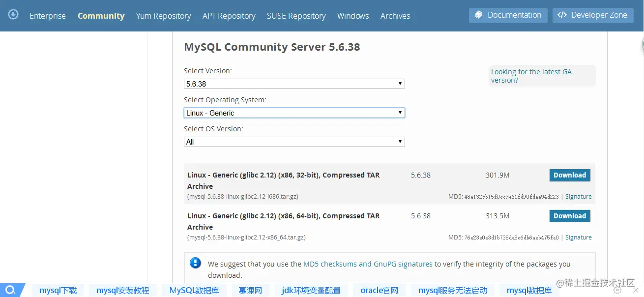Click filename mysql-5.6.38-linux-glibc2.12-x86_64.tar.gz
Image resolution: width=644 pixels, height=297 pixels.
pyautogui.click(x=246, y=237)
